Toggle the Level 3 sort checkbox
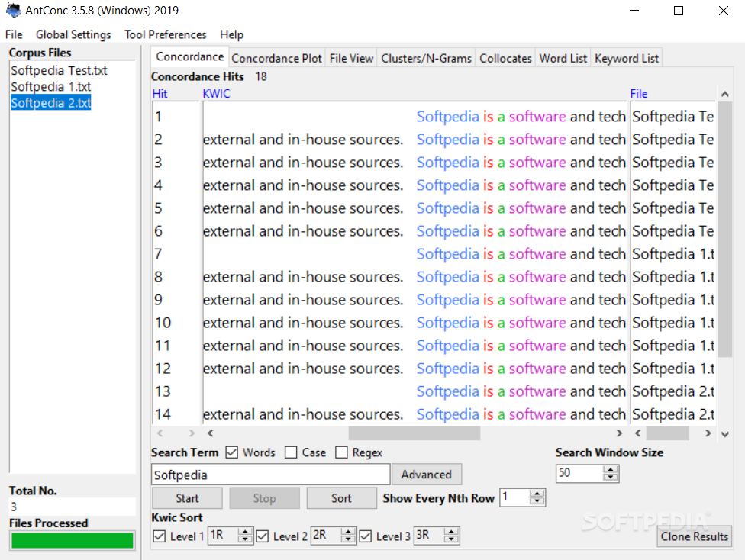745x560 pixels. [x=366, y=536]
